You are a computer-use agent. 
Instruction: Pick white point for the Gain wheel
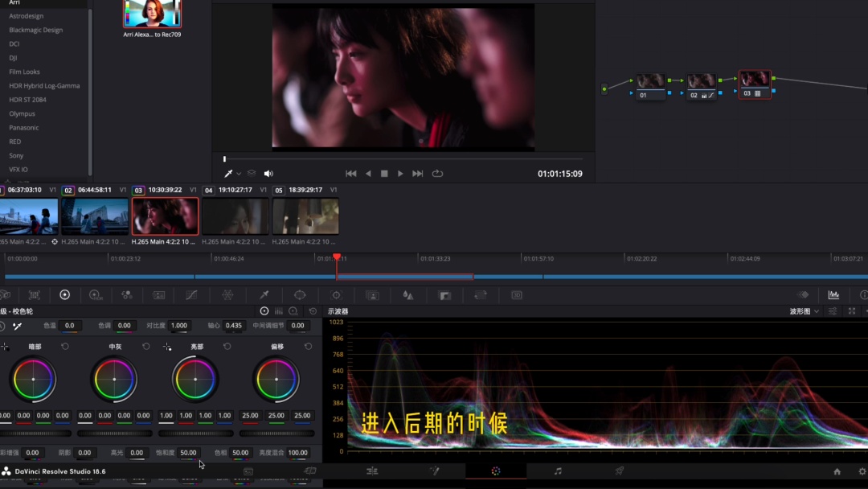point(167,347)
